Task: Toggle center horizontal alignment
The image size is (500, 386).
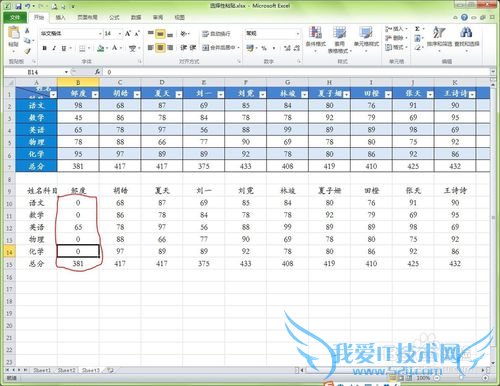Action: coord(160,48)
